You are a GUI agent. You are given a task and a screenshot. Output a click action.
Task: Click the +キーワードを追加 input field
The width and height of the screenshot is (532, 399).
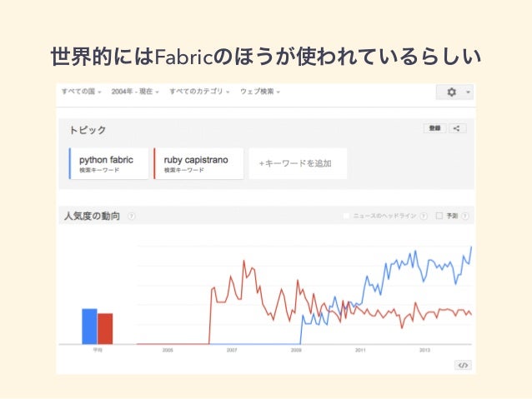point(298,163)
